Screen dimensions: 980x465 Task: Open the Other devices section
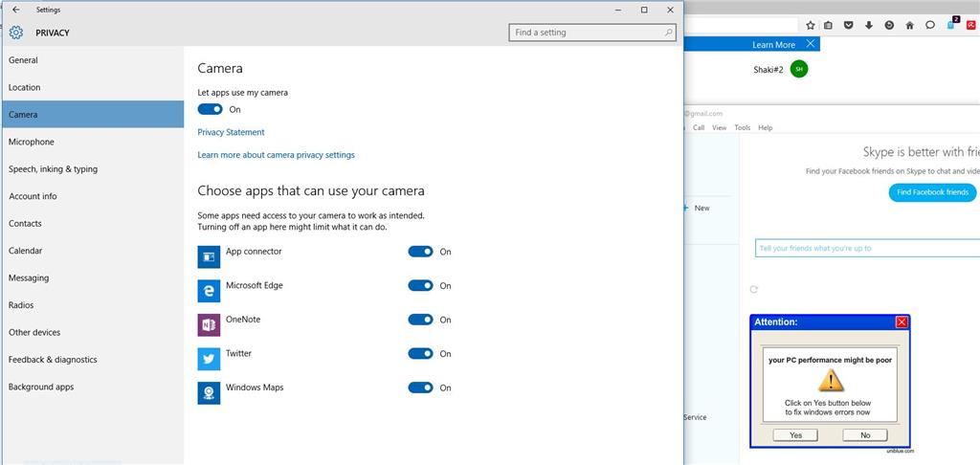point(93,332)
